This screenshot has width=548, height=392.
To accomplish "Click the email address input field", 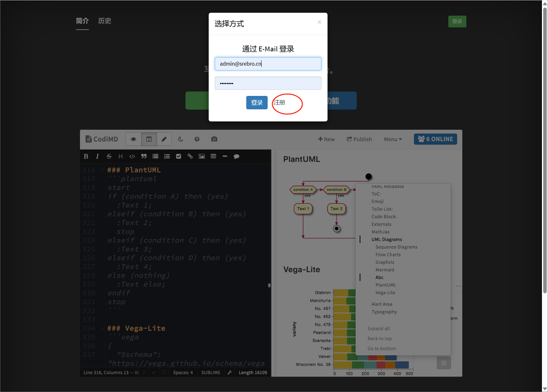I will coord(268,64).
